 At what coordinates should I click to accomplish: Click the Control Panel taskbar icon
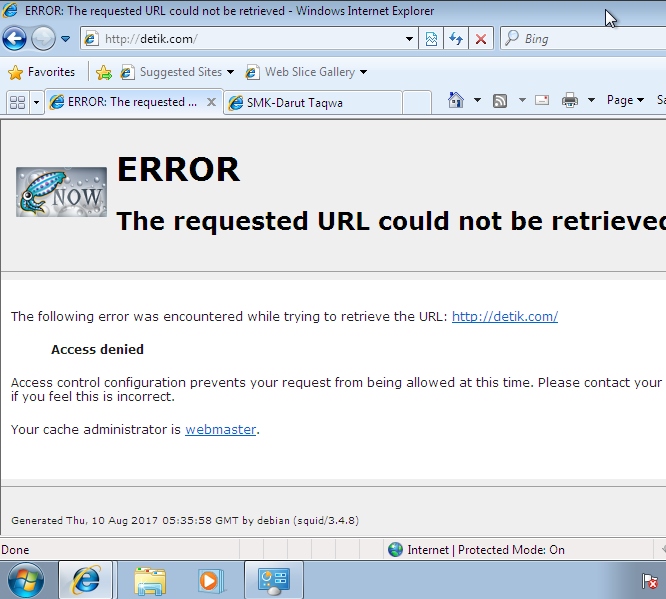(274, 580)
